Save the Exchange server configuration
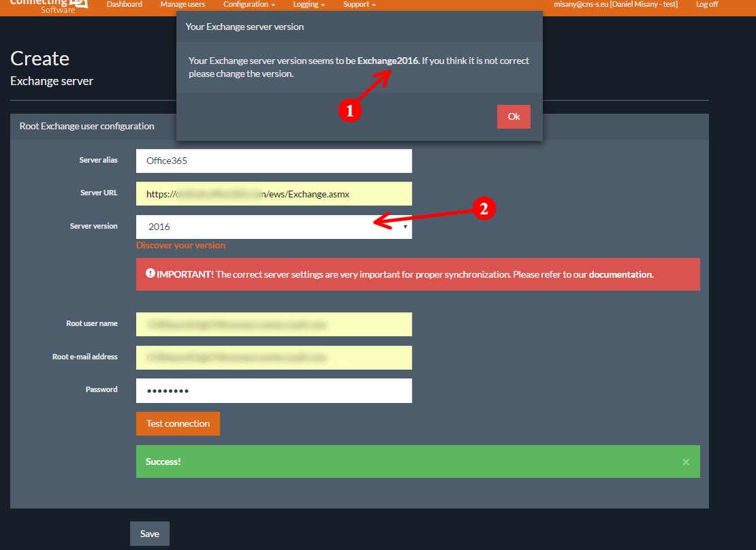Image resolution: width=756 pixels, height=550 pixels. 150,534
